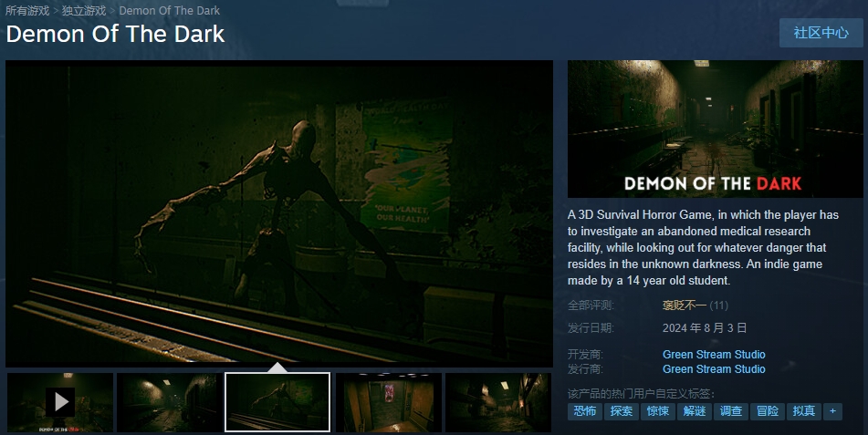The width and height of the screenshot is (868, 435).
Task: Open the 社区中心 community hub button
Action: (821, 33)
